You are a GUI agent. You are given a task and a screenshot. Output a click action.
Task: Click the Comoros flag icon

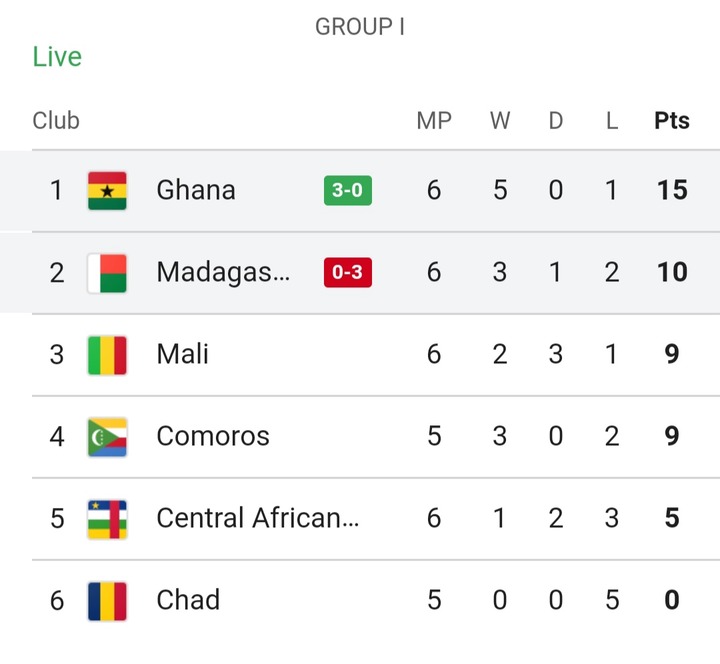pos(107,437)
